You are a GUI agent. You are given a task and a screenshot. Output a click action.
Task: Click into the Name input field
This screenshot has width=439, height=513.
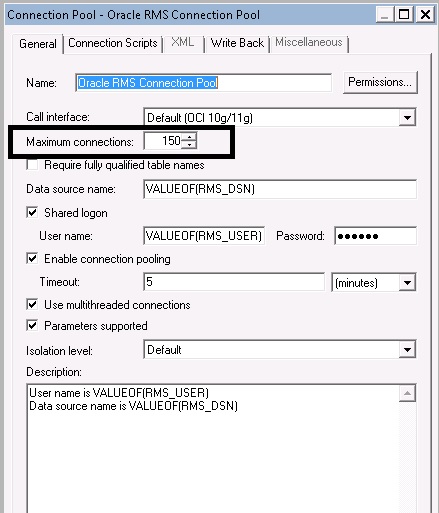tap(203, 83)
